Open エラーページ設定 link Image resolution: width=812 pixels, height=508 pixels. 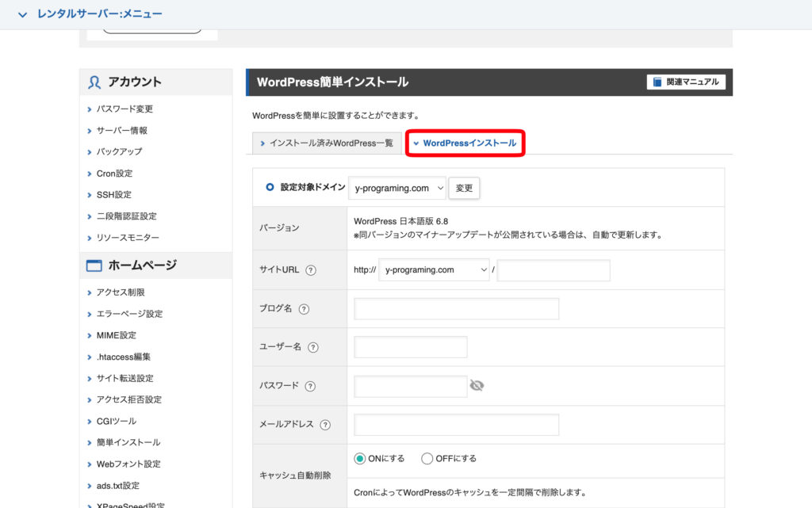[129, 314]
